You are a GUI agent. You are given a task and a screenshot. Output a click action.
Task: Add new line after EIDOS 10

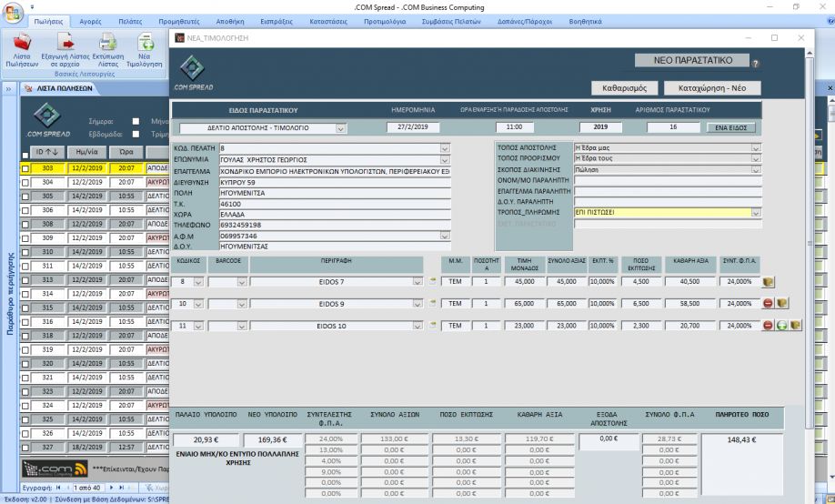click(781, 326)
